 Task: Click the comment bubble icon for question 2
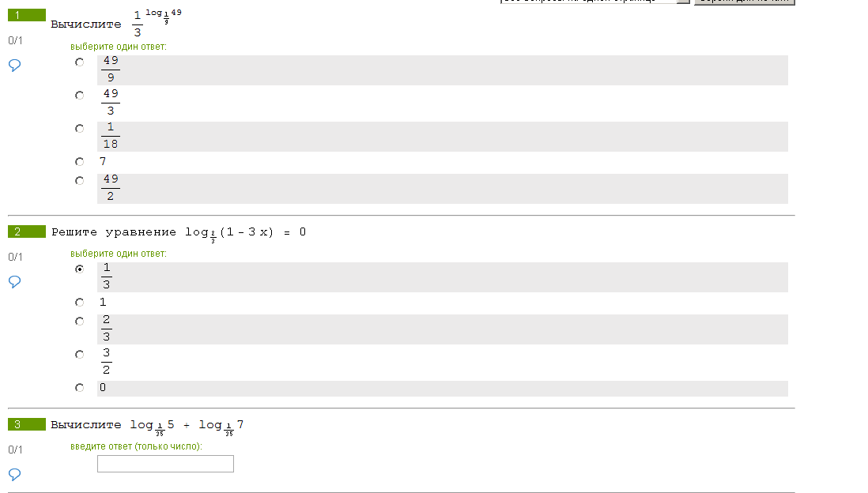[14, 281]
